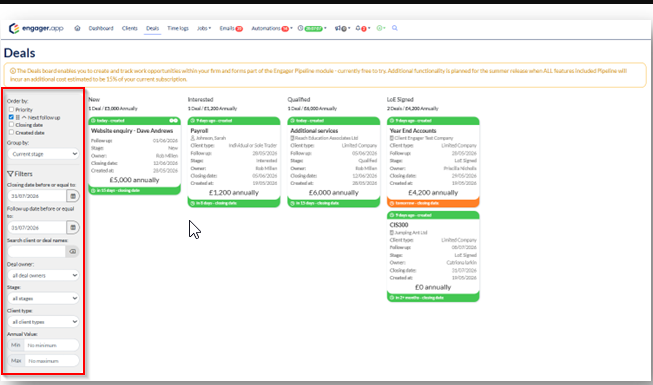This screenshot has height=385, width=653.
Task: Click the drag handle beside Next follow up
Action: [18, 118]
